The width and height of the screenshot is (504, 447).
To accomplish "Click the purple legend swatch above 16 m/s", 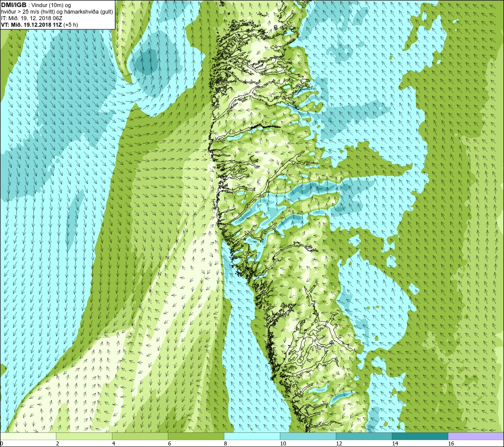I will 476,436.
